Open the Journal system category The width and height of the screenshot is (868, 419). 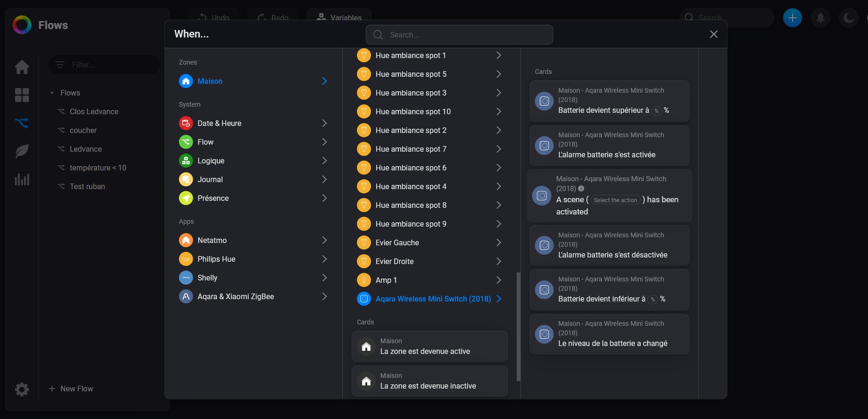(253, 179)
